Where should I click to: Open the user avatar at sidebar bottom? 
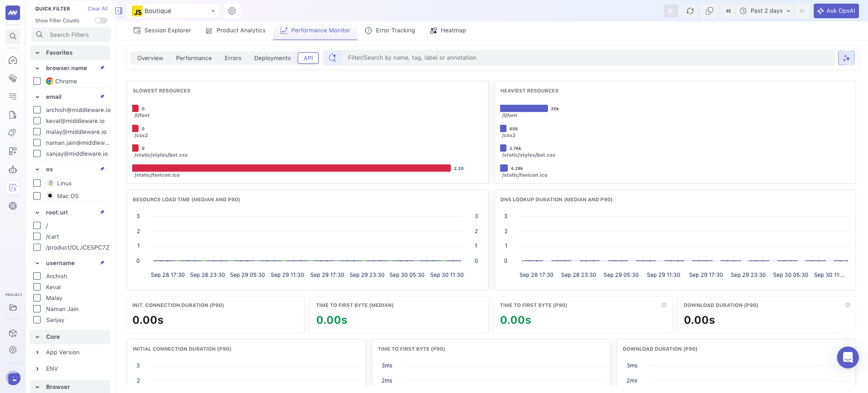point(14,378)
